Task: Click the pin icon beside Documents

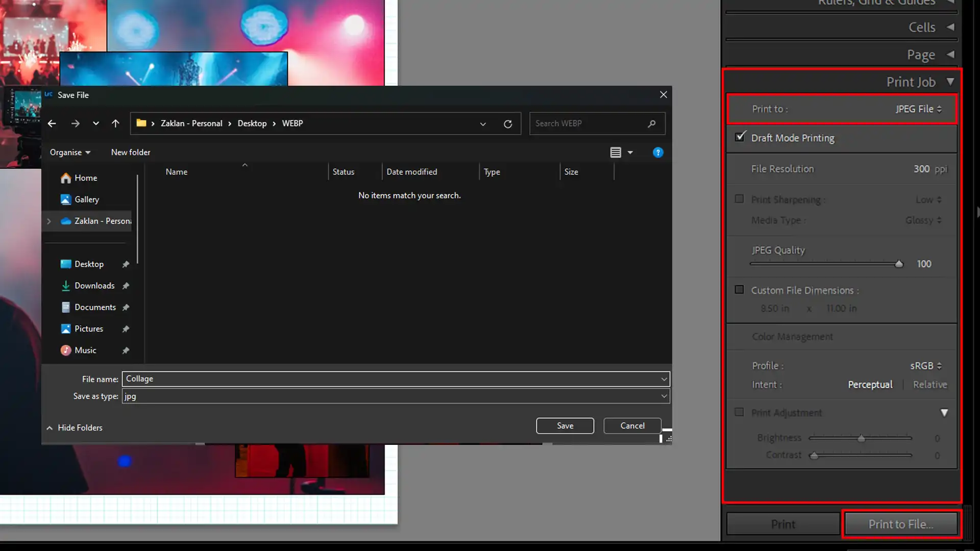Action: point(126,307)
